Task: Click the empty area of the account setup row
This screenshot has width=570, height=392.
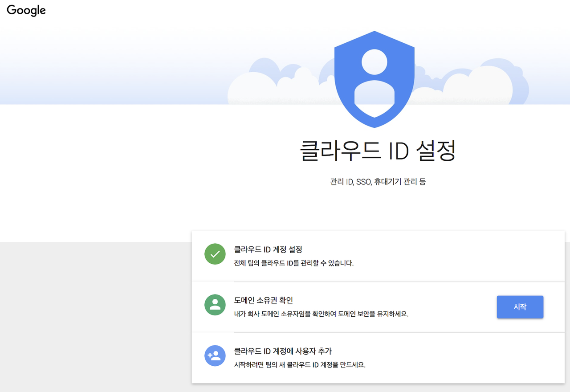Action: (x=445, y=256)
